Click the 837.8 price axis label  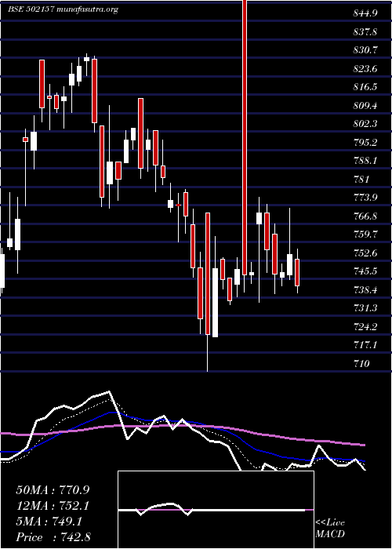[365, 32]
